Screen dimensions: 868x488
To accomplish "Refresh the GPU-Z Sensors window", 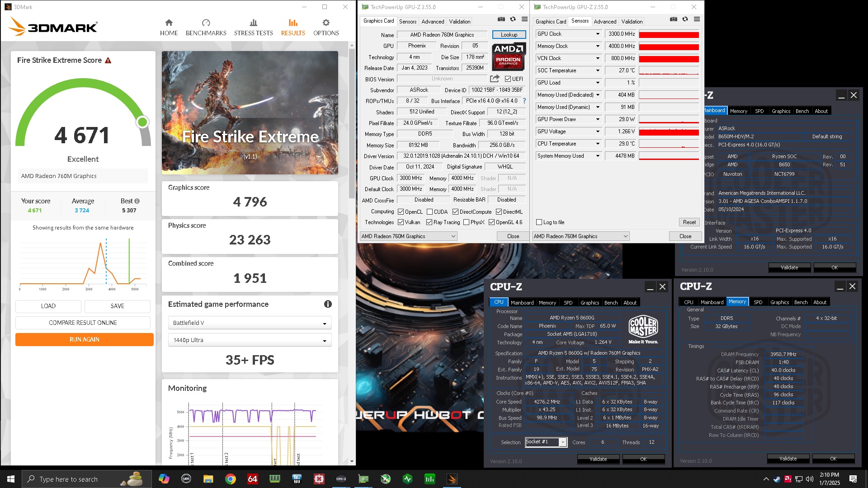I will coord(685,19).
